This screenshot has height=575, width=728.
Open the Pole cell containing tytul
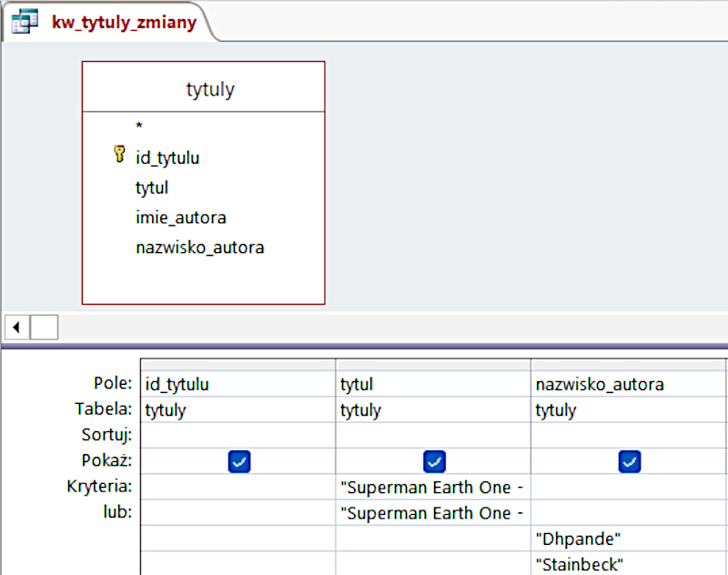tap(433, 384)
